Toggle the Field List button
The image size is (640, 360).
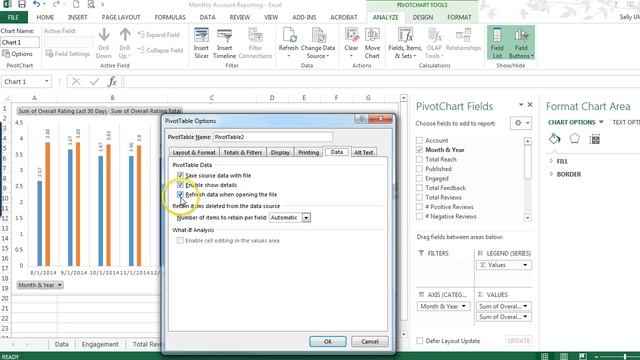(497, 43)
